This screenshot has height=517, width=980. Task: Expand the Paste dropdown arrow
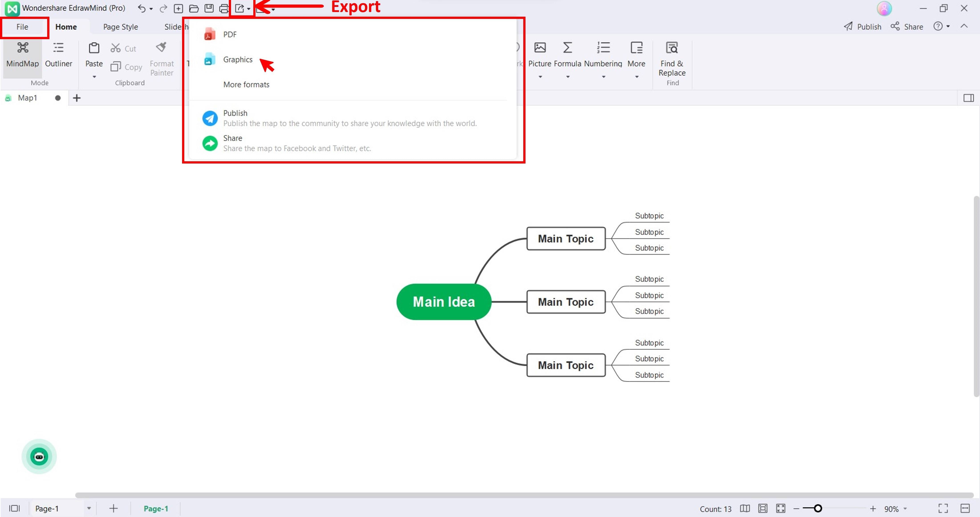94,77
